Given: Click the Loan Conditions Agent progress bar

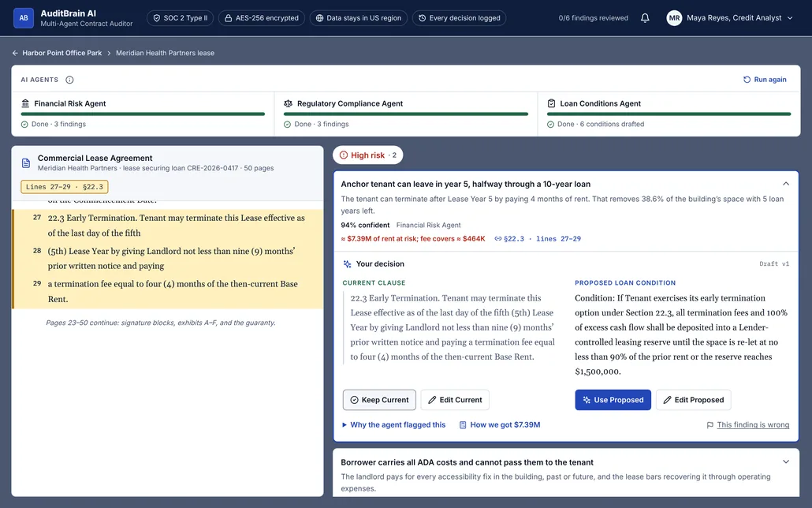Looking at the screenshot, I should pyautogui.click(x=669, y=114).
